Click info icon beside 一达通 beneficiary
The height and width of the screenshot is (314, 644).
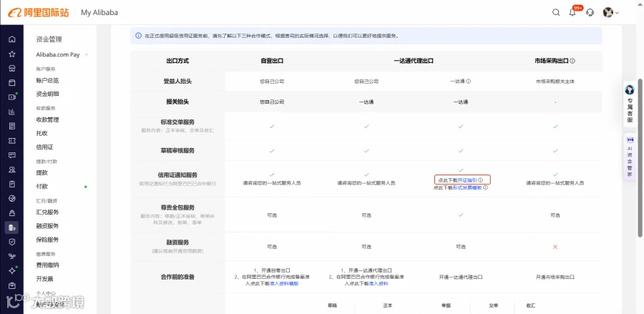469,82
